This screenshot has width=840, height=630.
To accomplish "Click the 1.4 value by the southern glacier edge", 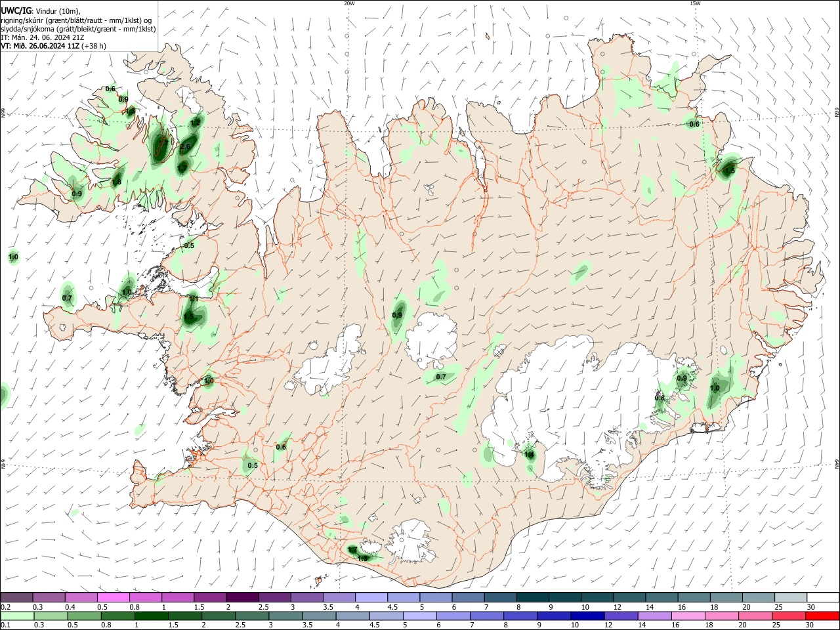I will (x=529, y=454).
